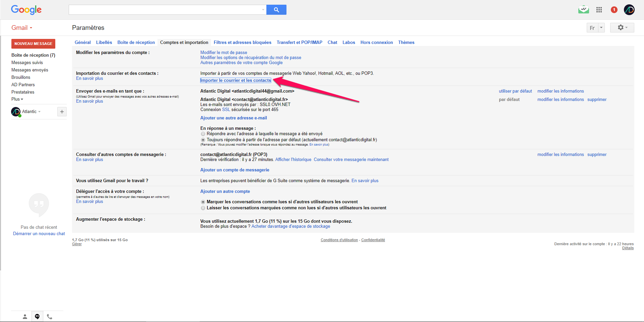Open the Google apps grid icon
644x322 pixels.
599,10
